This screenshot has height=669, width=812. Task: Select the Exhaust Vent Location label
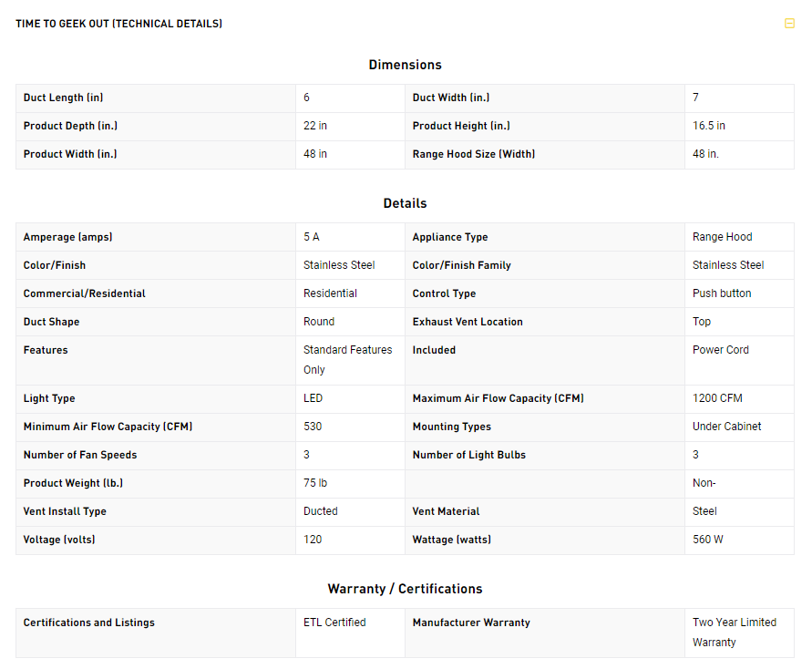(468, 322)
